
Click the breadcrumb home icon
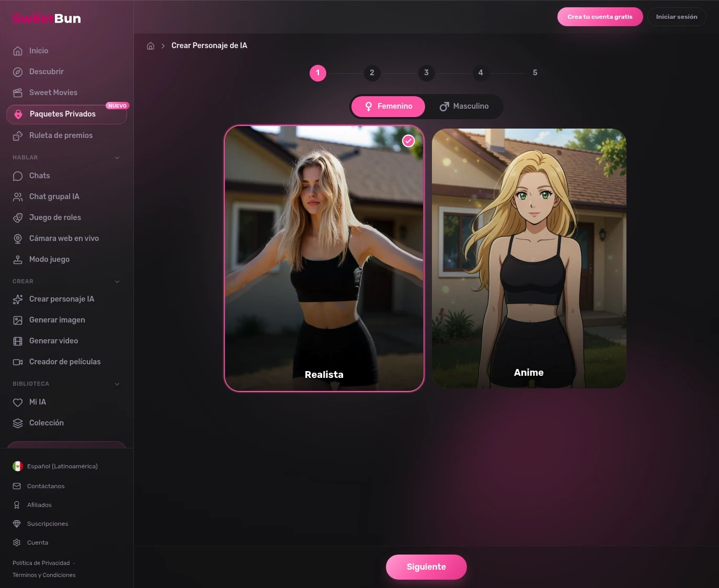point(151,45)
